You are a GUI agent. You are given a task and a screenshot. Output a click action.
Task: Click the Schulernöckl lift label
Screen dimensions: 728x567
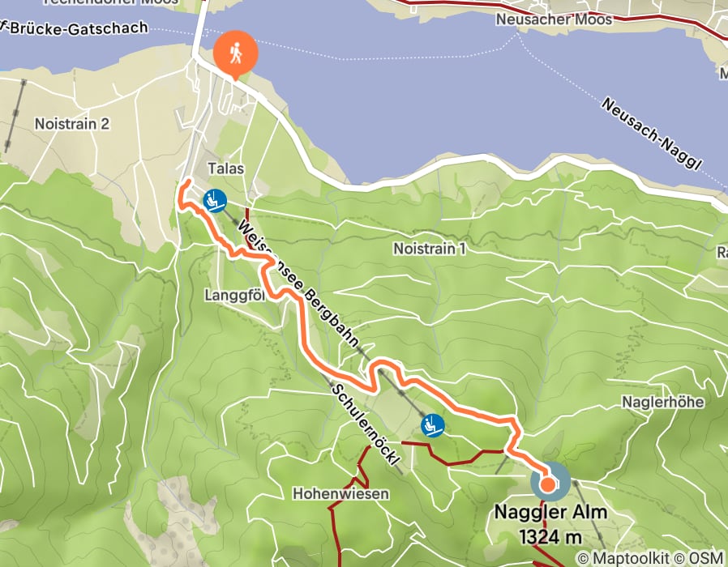(x=366, y=424)
